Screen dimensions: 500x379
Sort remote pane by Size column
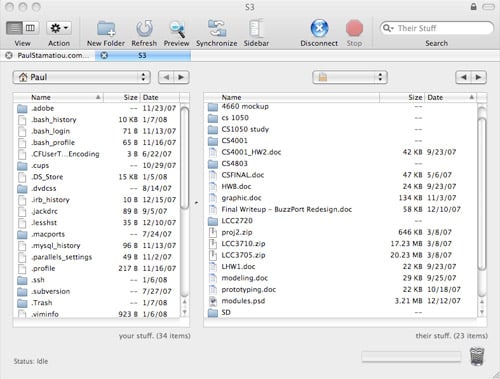(402, 97)
